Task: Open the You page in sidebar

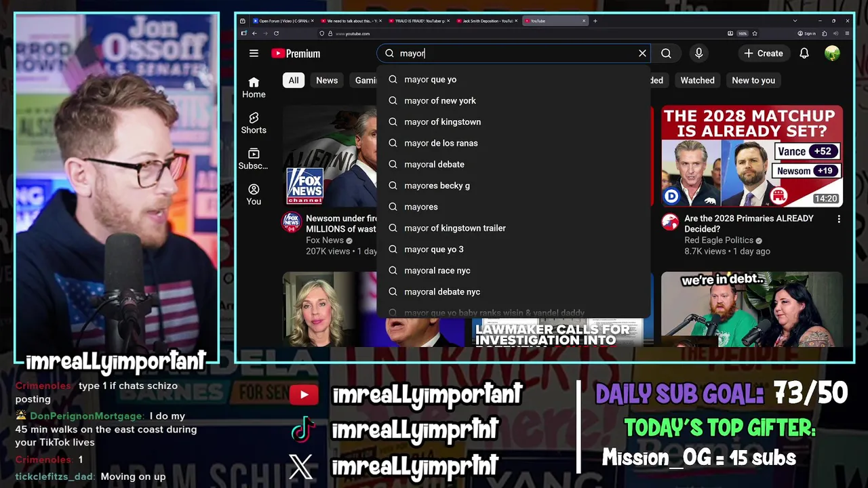Action: [x=254, y=195]
